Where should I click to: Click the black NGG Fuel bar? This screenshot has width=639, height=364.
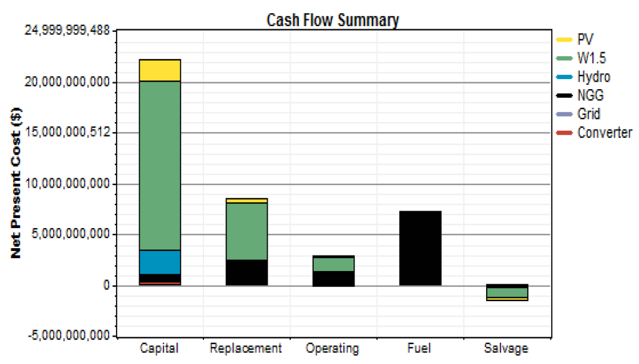point(420,248)
